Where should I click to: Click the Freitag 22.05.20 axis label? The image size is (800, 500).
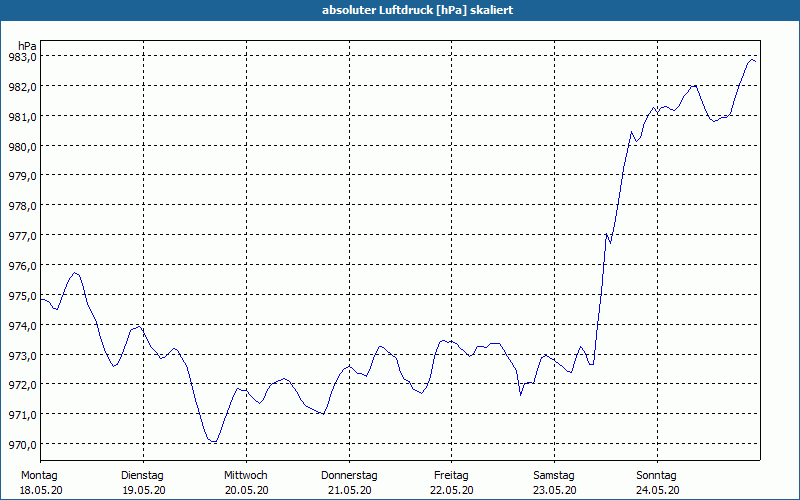(452, 483)
